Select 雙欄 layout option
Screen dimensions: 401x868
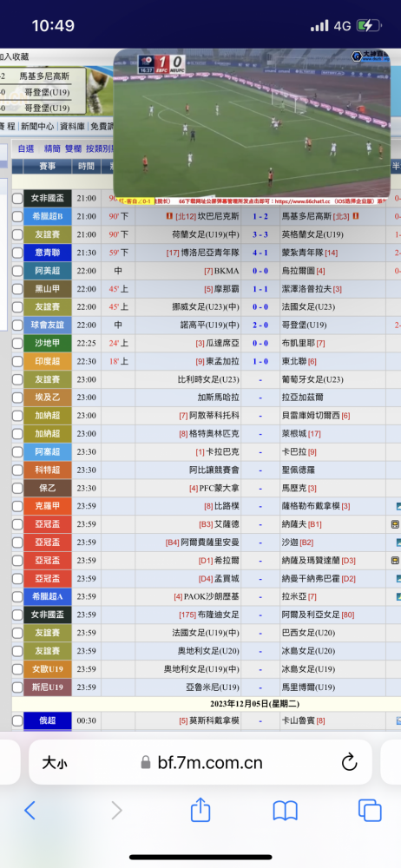click(73, 148)
